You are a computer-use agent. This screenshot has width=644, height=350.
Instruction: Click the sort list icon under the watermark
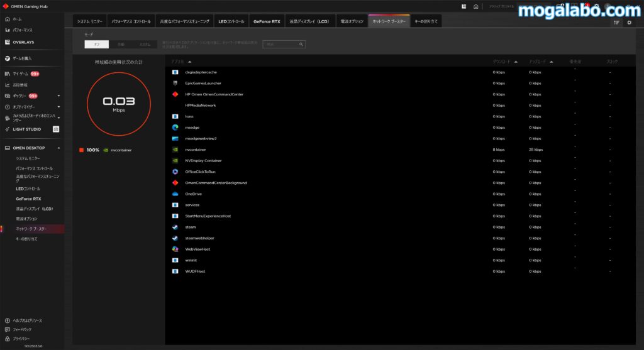click(x=616, y=23)
